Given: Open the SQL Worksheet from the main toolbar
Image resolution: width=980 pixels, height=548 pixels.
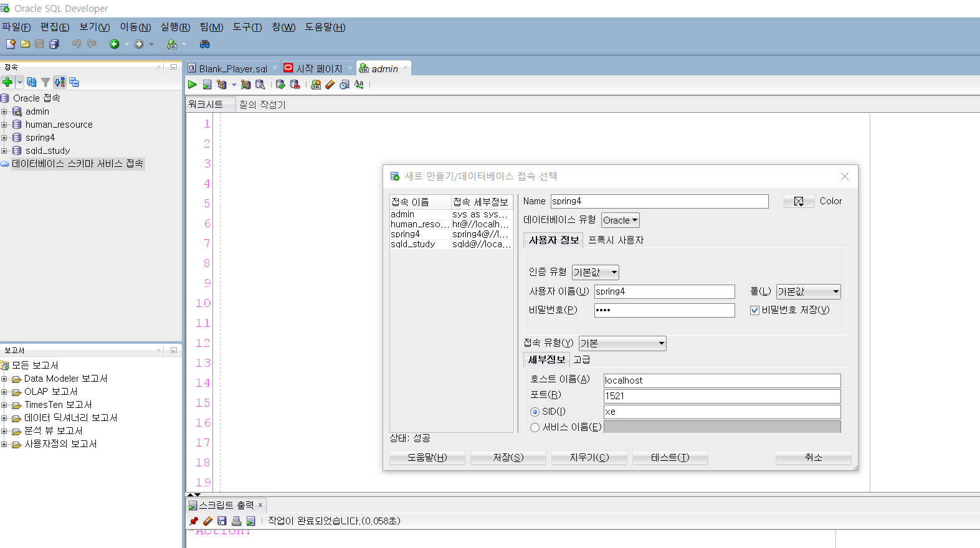Looking at the screenshot, I should pyautogui.click(x=172, y=44).
